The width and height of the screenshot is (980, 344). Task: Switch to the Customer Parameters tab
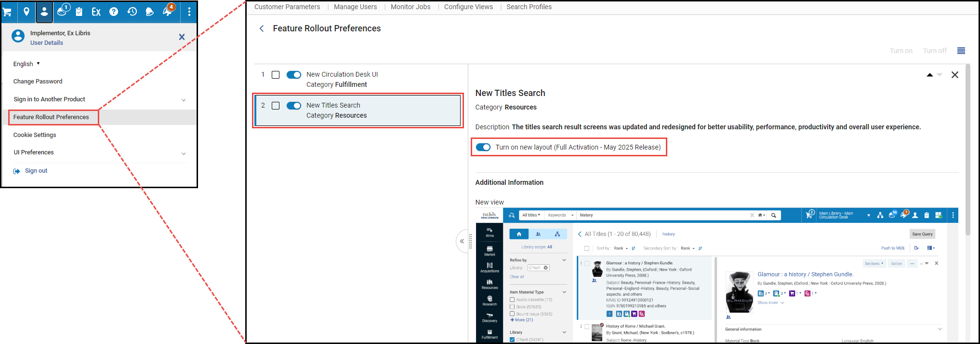(287, 7)
